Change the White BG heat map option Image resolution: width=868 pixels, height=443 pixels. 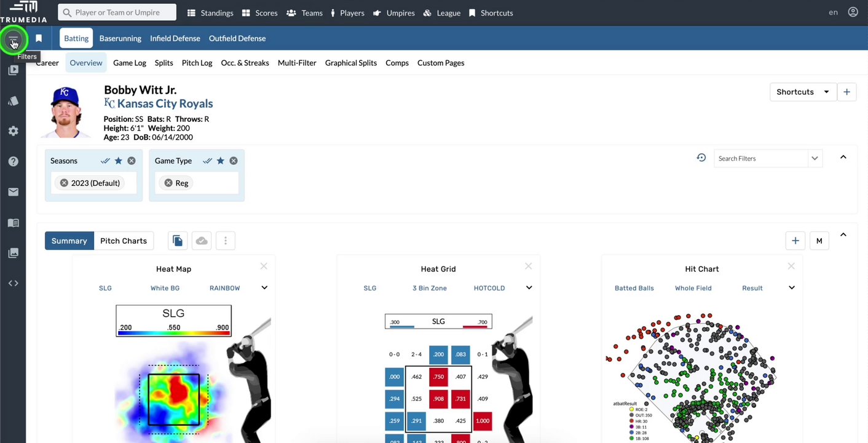165,288
